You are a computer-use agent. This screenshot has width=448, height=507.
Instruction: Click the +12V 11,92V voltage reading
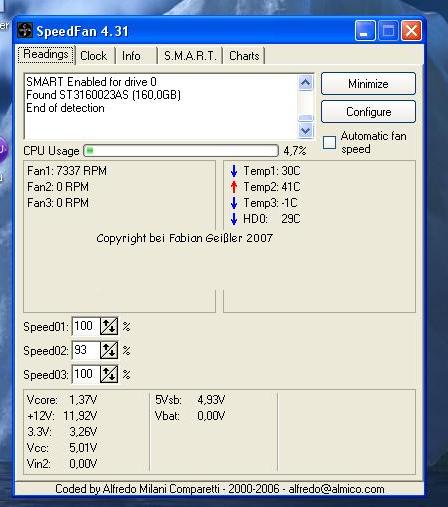tap(62, 416)
